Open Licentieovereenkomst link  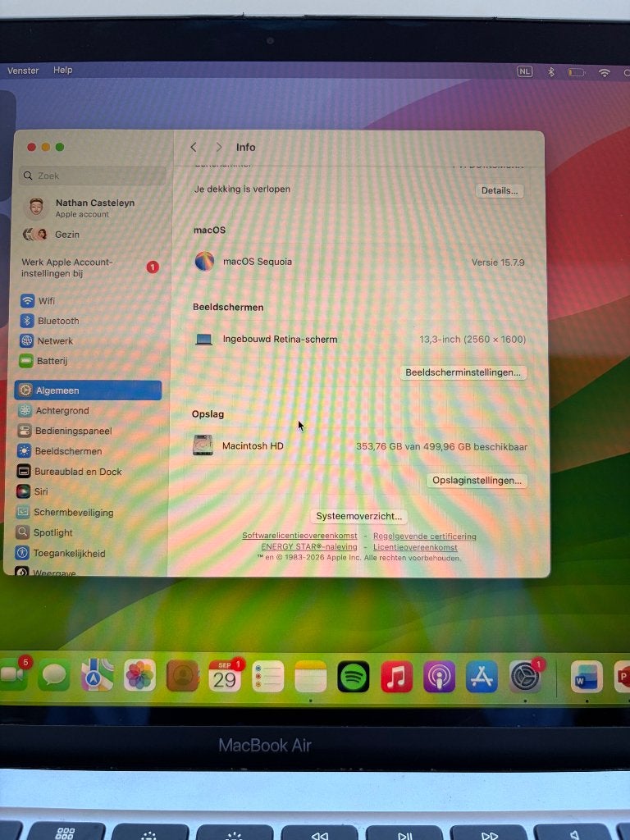pyautogui.click(x=415, y=547)
